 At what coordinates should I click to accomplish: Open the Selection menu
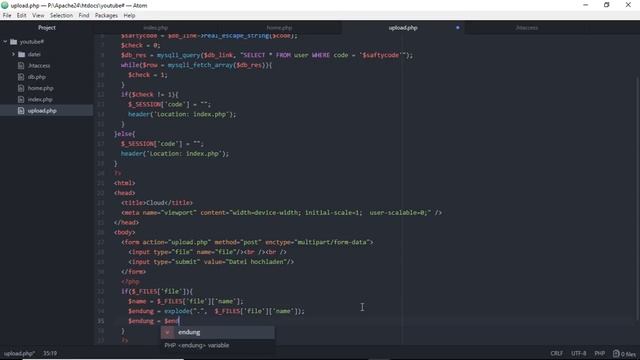tap(61, 16)
